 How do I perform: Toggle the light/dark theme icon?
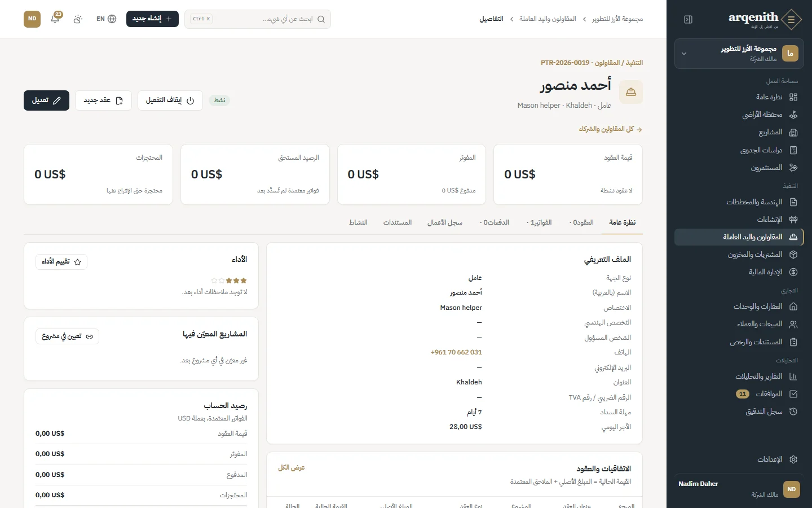pyautogui.click(x=78, y=19)
